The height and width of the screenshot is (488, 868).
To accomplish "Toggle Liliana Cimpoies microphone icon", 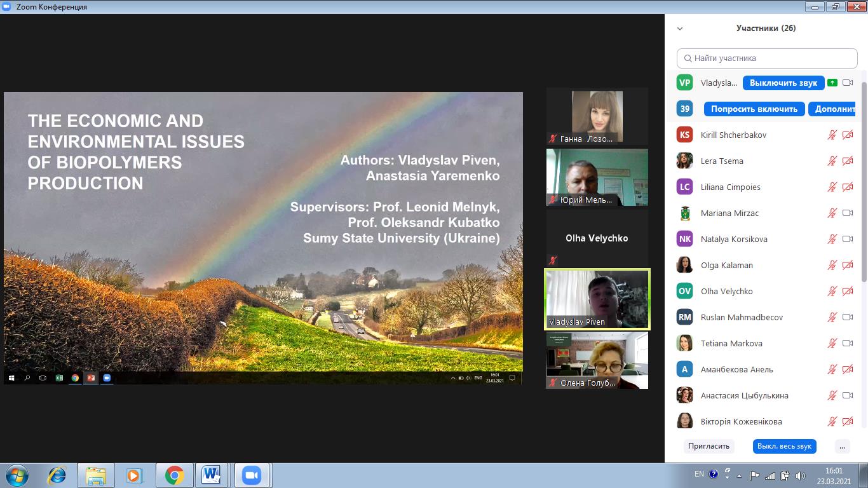I will [832, 187].
